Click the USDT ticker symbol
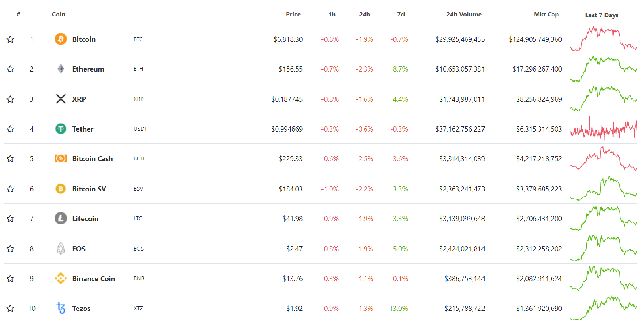Image resolution: width=644 pixels, height=325 pixels. click(140, 129)
